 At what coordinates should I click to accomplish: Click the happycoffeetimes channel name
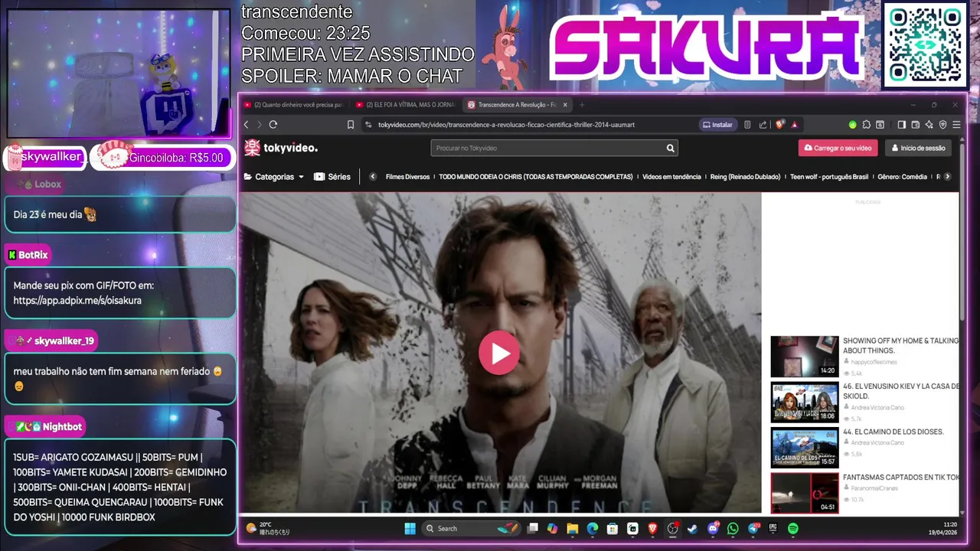click(x=874, y=362)
